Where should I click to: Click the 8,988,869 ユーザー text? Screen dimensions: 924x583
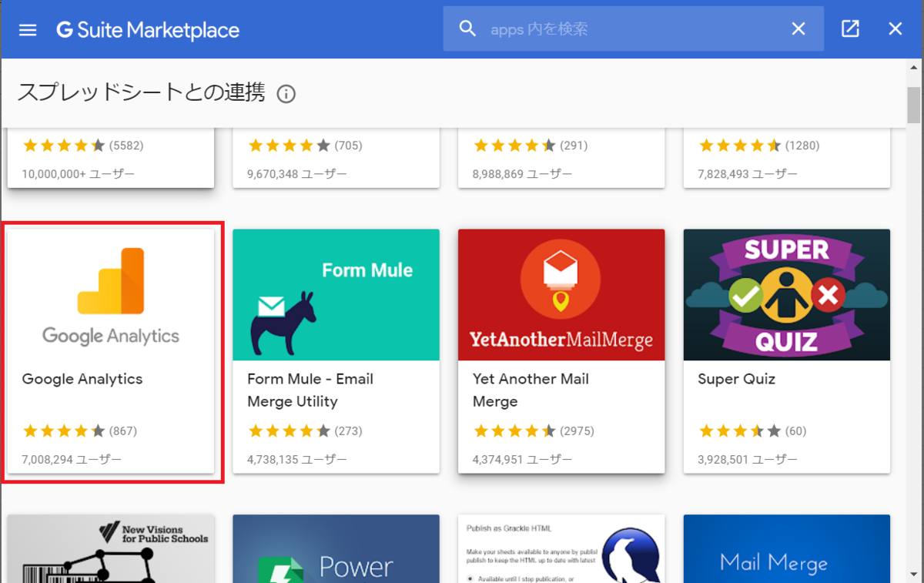[522, 174]
